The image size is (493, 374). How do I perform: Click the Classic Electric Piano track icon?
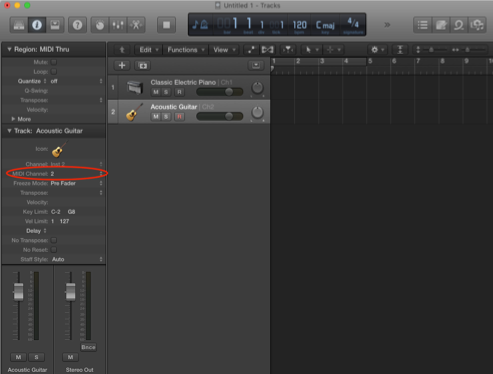(135, 87)
